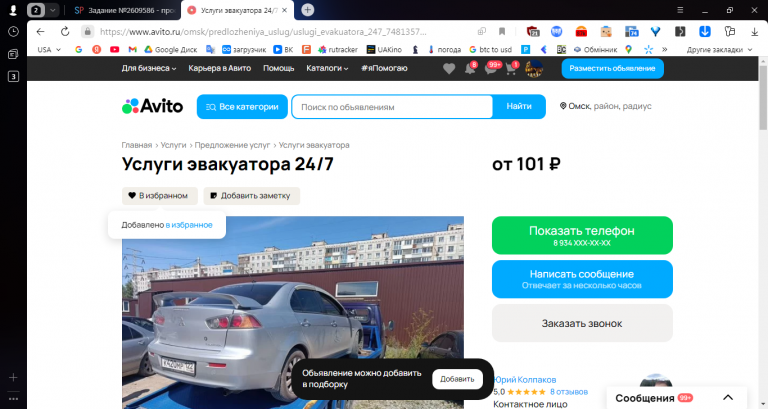
Task: Open the rutracker bookmark
Action: (x=338, y=49)
